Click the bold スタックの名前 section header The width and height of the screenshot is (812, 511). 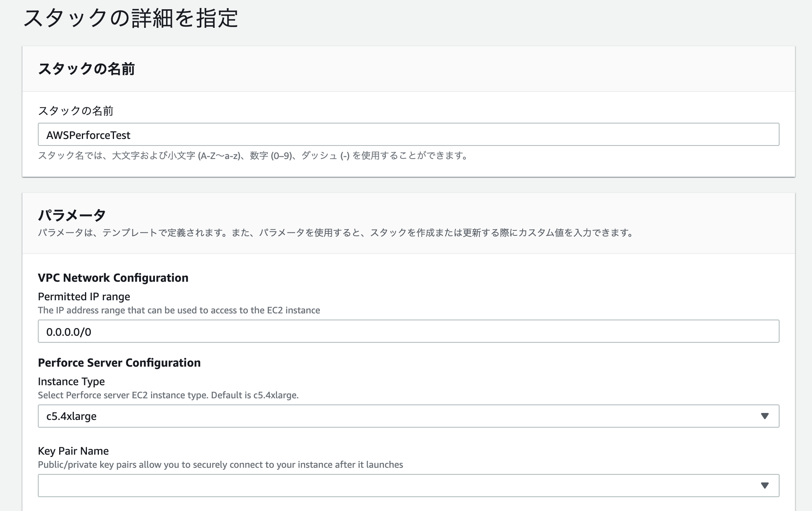86,69
